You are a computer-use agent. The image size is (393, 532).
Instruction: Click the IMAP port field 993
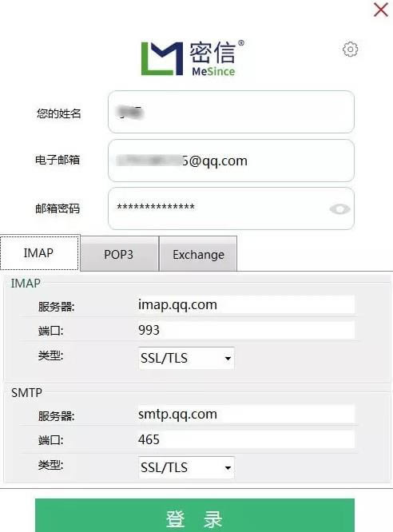click(x=246, y=330)
